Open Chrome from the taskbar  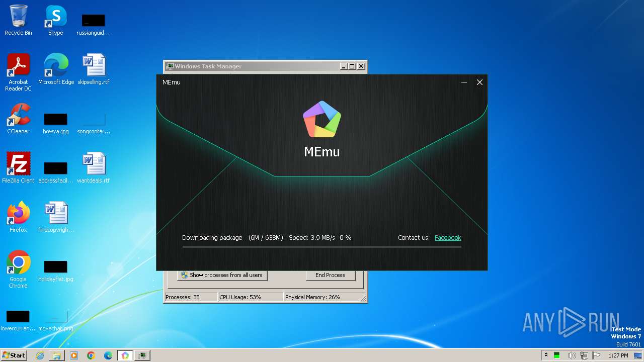[91, 355]
